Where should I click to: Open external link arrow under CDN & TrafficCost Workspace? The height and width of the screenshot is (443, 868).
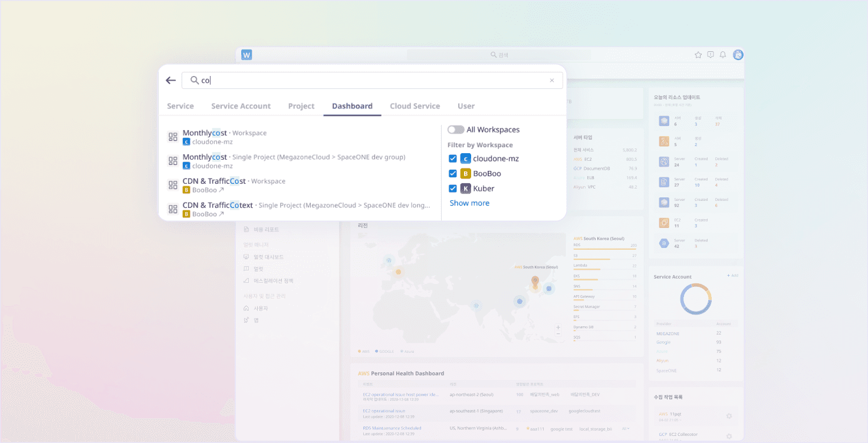click(221, 190)
